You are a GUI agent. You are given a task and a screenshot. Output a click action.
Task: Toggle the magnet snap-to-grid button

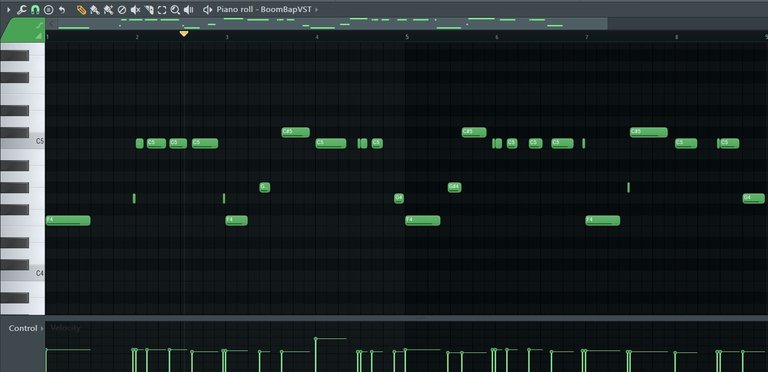coord(35,9)
